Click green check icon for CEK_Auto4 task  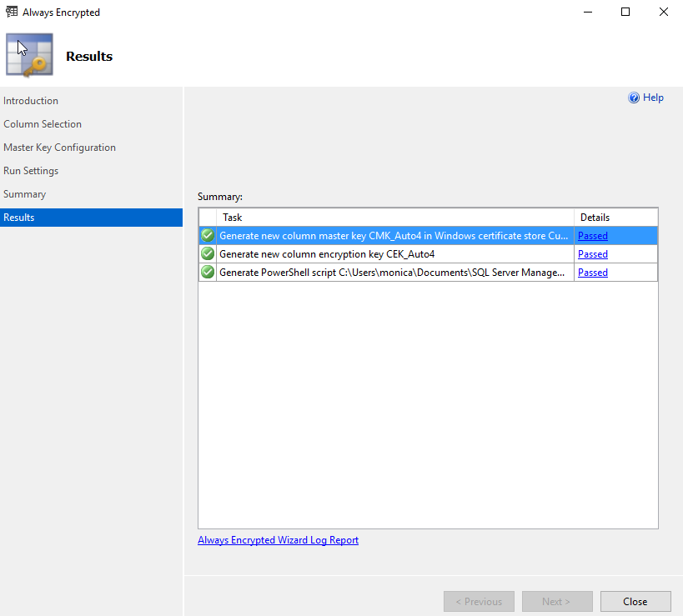[x=208, y=253]
